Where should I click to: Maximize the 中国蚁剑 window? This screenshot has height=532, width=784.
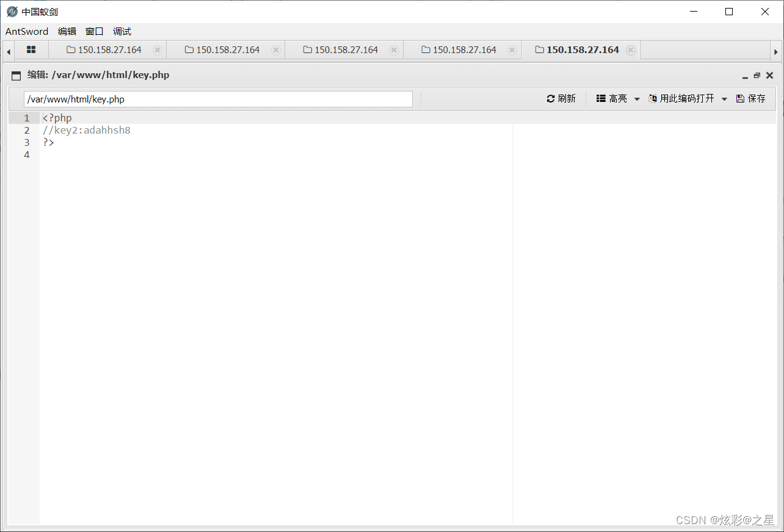(729, 12)
